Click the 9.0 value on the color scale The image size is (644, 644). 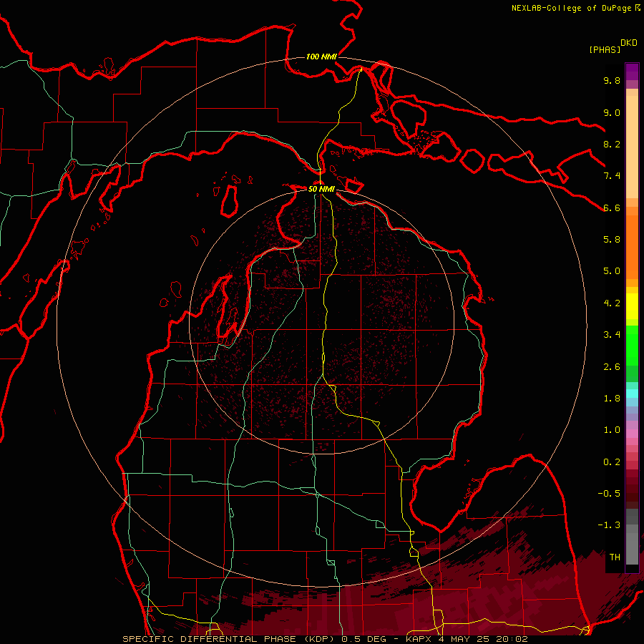[612, 112]
